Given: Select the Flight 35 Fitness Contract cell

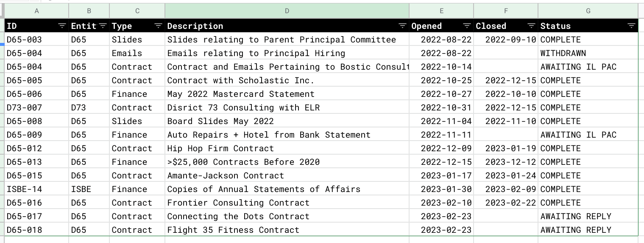Looking at the screenshot, I should (x=287, y=230).
